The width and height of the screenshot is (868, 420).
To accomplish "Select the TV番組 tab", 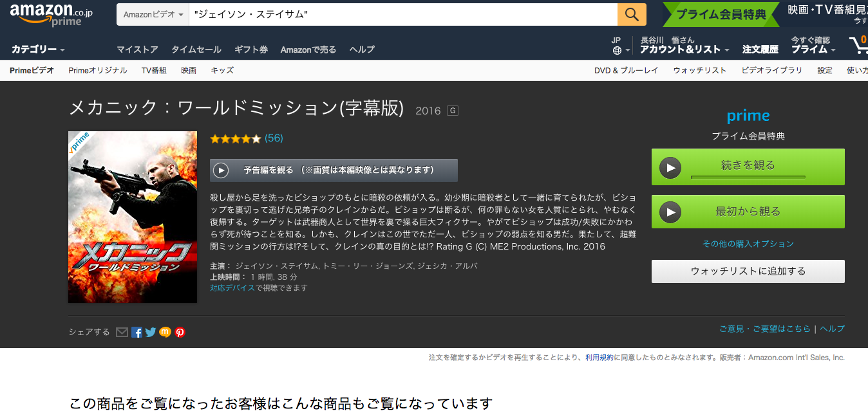I will pos(154,70).
